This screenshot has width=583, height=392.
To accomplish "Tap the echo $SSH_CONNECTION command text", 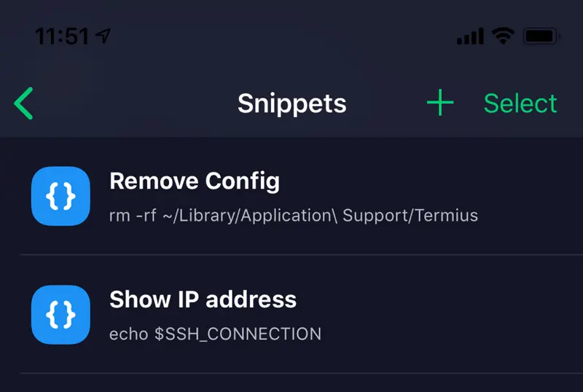I will [215, 334].
